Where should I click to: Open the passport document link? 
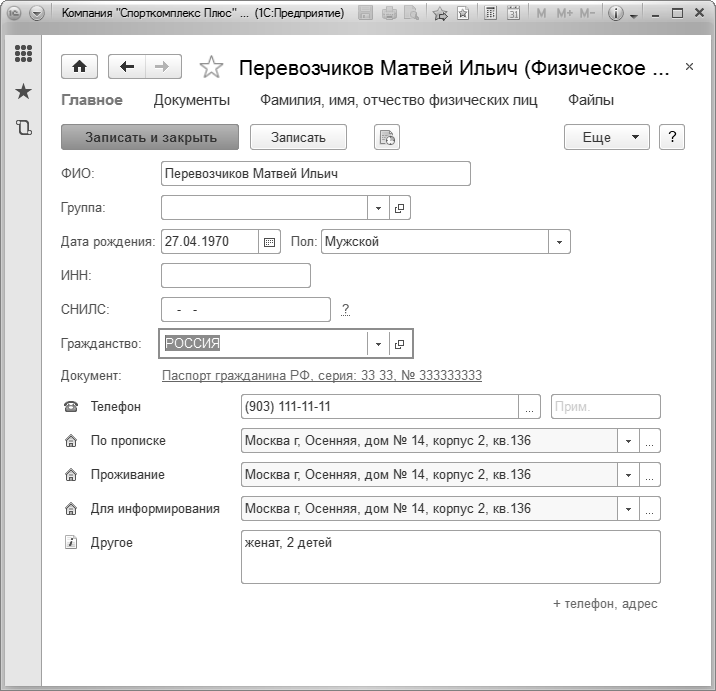coord(321,376)
